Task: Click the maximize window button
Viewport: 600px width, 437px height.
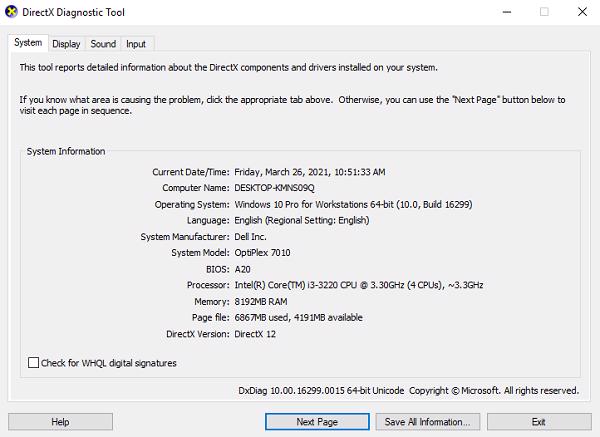Action: 544,12
